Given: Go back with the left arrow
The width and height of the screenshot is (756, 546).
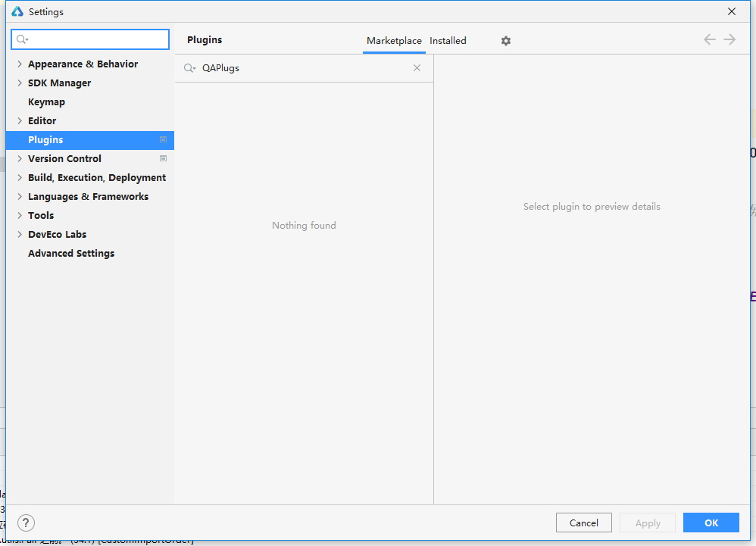Looking at the screenshot, I should click(710, 39).
